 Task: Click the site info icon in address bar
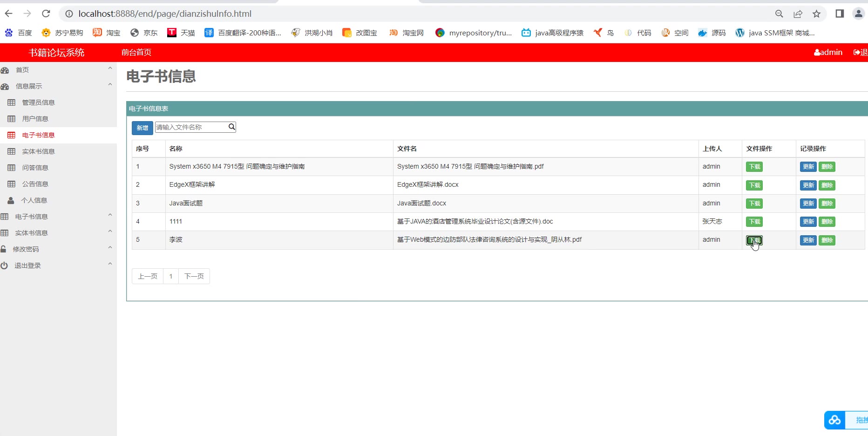pyautogui.click(x=69, y=14)
